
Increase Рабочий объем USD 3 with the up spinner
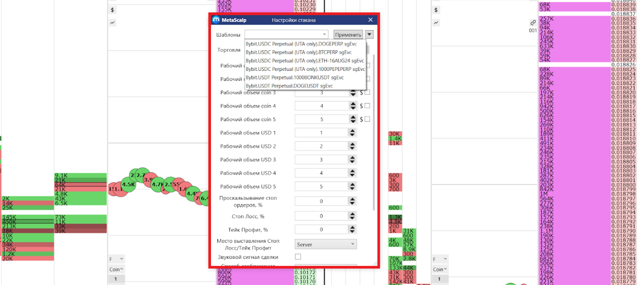353,158
